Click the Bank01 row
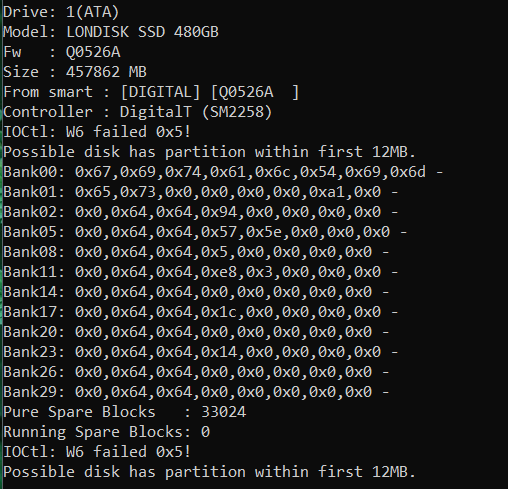This screenshot has height=489, width=508. point(201,192)
